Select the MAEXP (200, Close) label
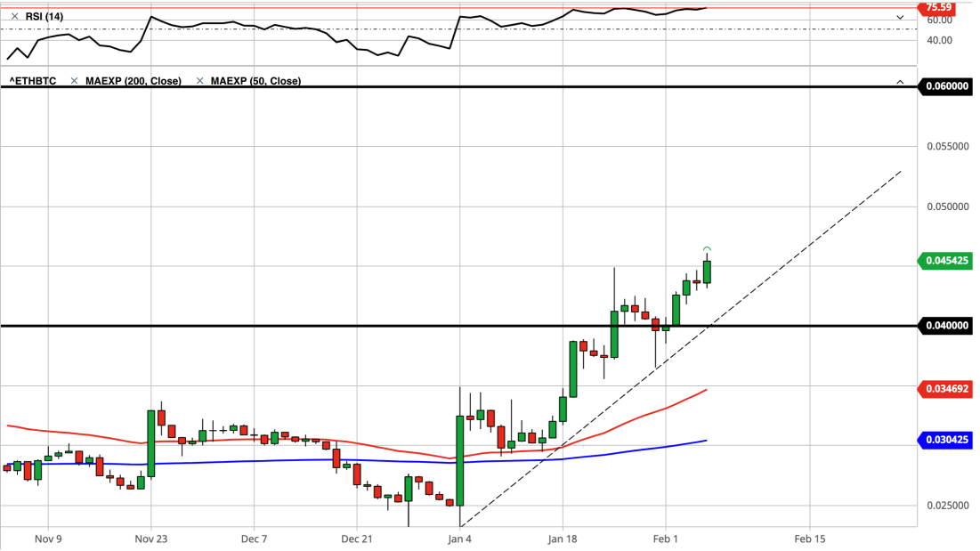This screenshot has width=980, height=551. pos(134,81)
